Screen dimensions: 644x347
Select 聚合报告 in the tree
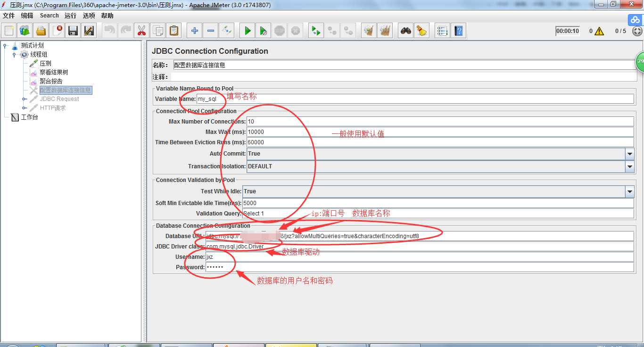(51, 81)
